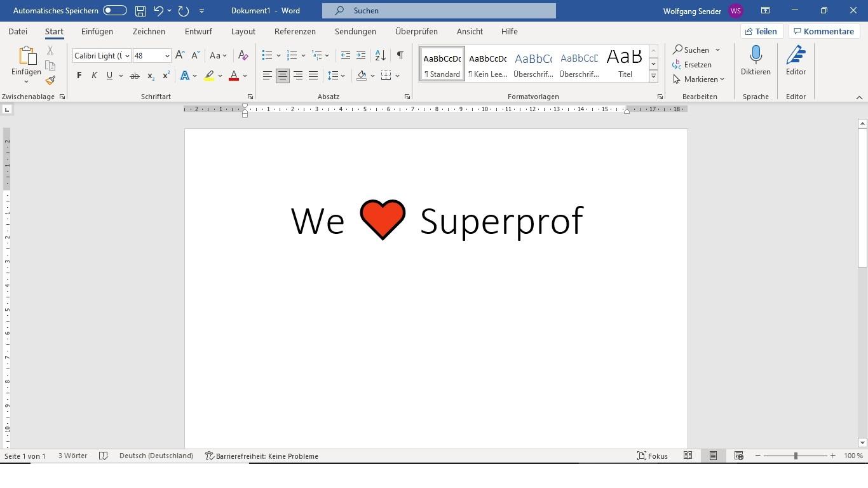Screen dimensions: 868x488
Task: Select the Format Painter brush icon
Action: click(50, 80)
